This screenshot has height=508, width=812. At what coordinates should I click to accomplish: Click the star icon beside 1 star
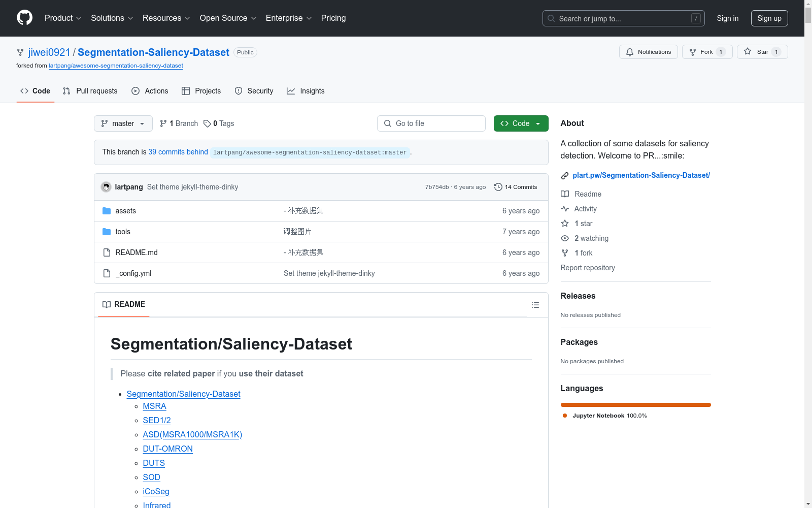coord(565,224)
